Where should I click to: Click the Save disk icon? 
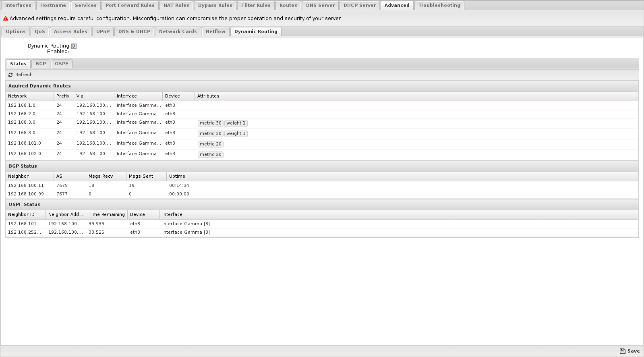coord(622,351)
